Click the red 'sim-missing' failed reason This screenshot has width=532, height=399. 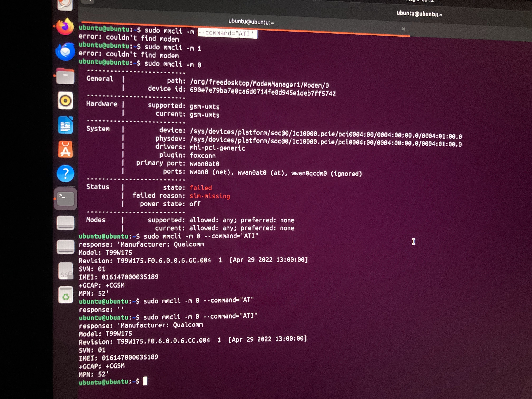point(210,196)
